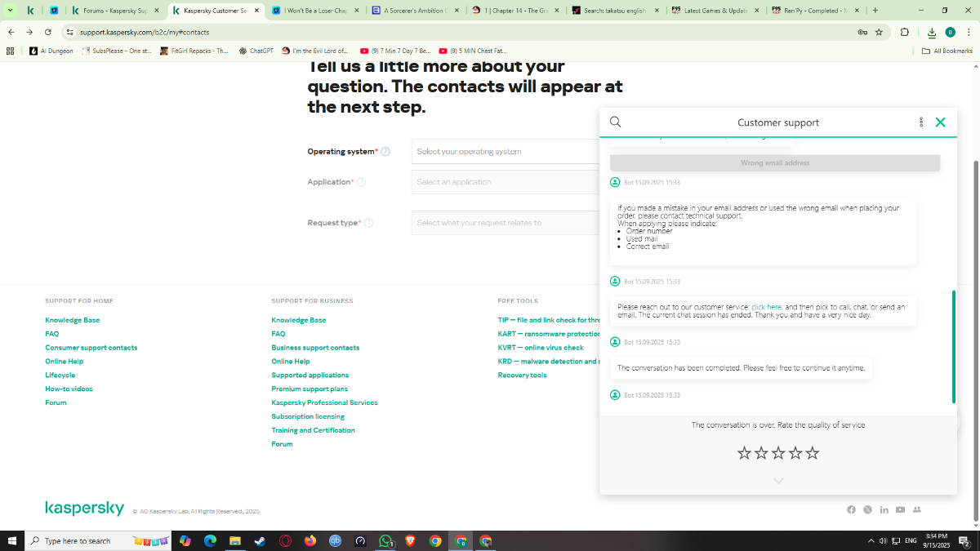
Task: Open the Operating system dropdown
Action: [505, 152]
